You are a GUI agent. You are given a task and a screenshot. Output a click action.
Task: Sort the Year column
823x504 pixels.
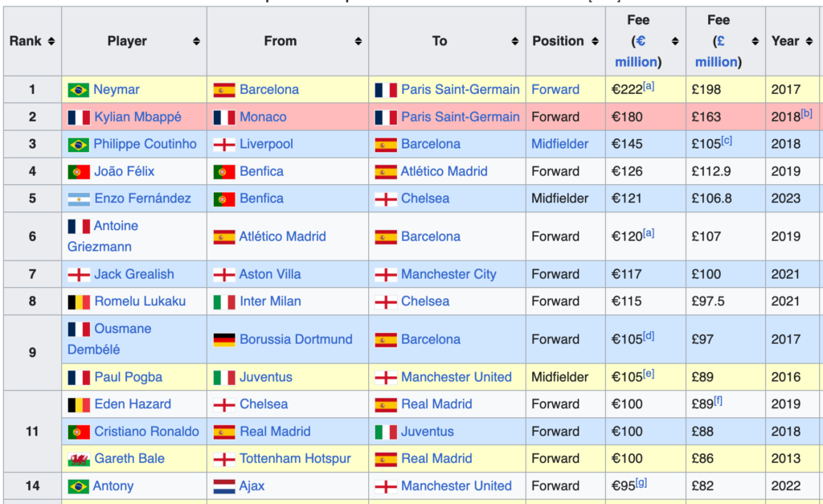809,41
